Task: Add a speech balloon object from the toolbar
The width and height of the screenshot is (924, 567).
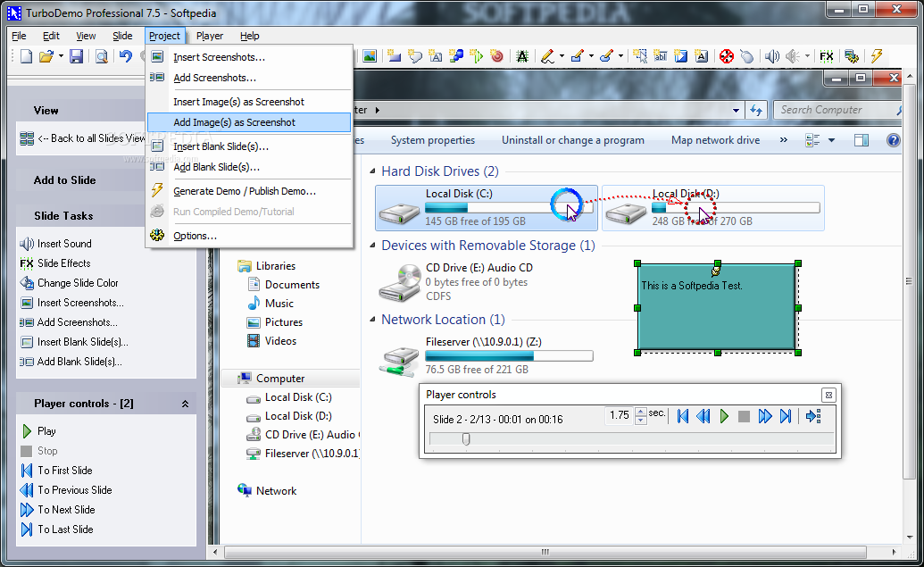Action: click(415, 56)
